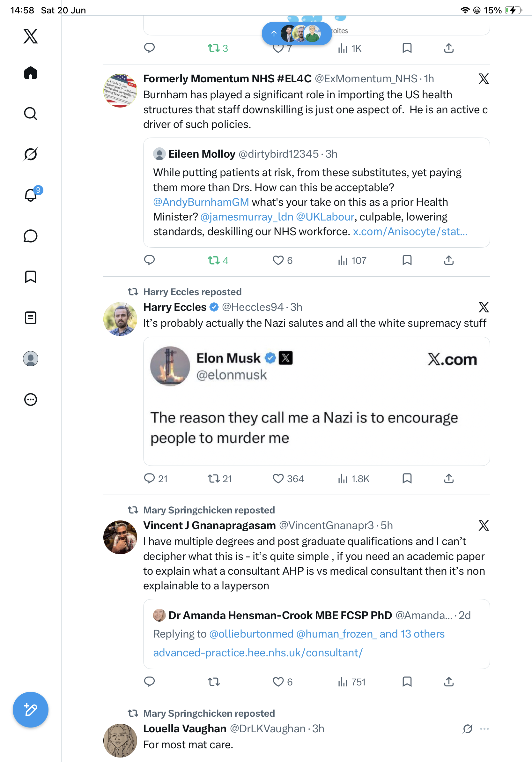
Task: Open notifications bell with 9 badge
Action: 31,194
